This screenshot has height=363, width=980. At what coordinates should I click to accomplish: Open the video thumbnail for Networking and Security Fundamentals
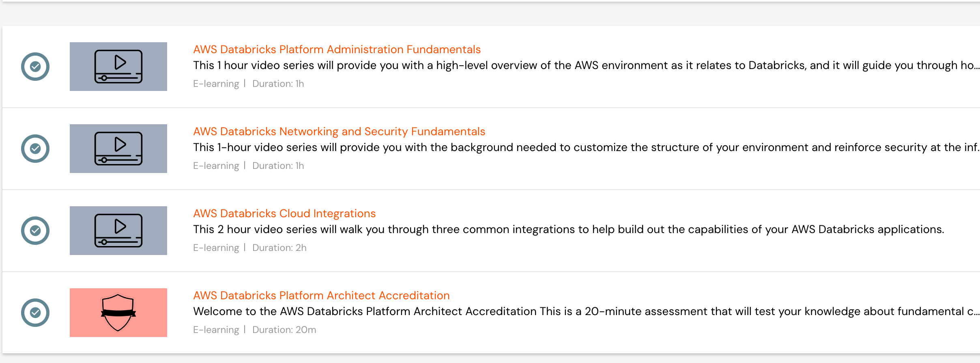118,149
